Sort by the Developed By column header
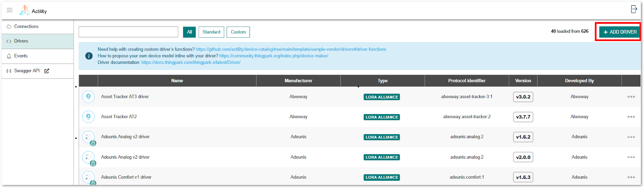 579,81
